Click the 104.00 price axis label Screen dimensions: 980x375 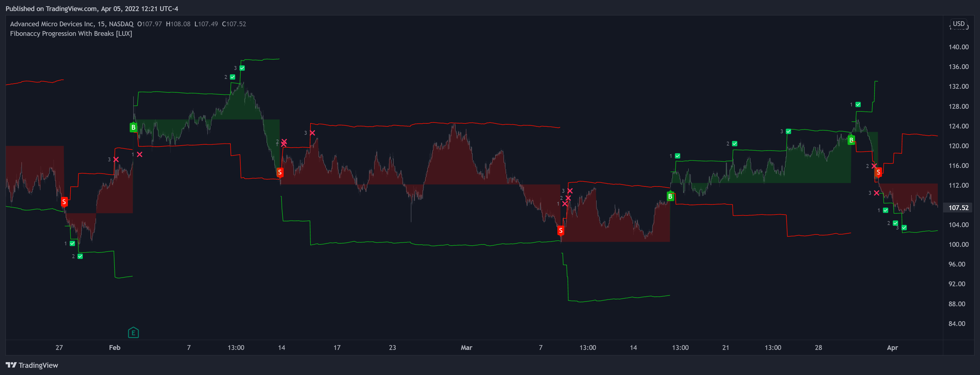(958, 225)
